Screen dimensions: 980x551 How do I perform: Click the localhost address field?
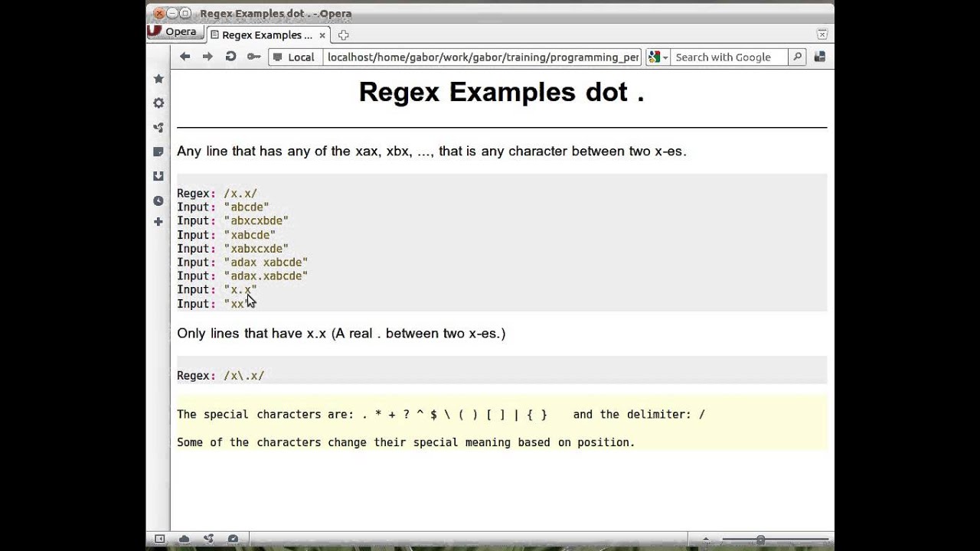(x=482, y=57)
